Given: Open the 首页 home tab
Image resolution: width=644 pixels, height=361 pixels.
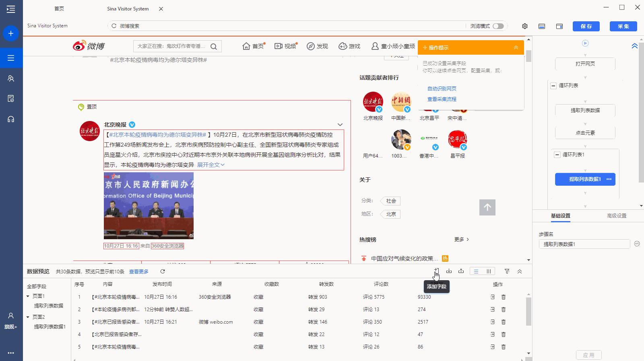Looking at the screenshot, I should (x=59, y=8).
